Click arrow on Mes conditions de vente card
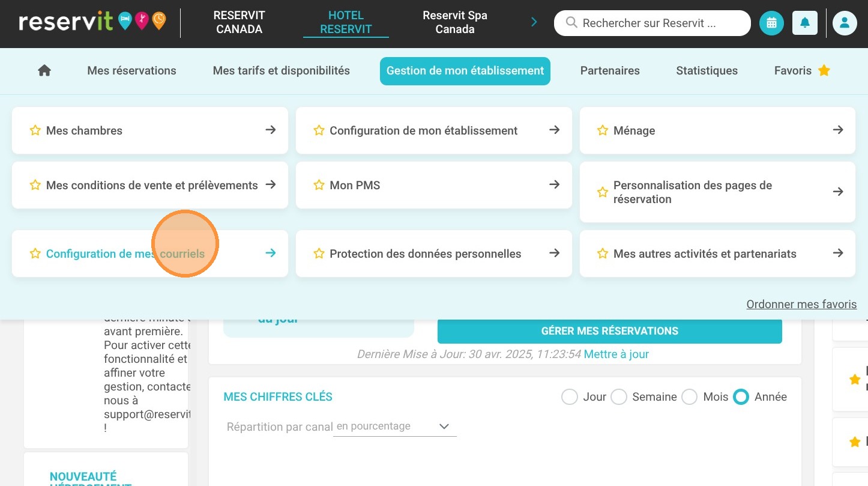This screenshot has width=868, height=486. pos(271,184)
